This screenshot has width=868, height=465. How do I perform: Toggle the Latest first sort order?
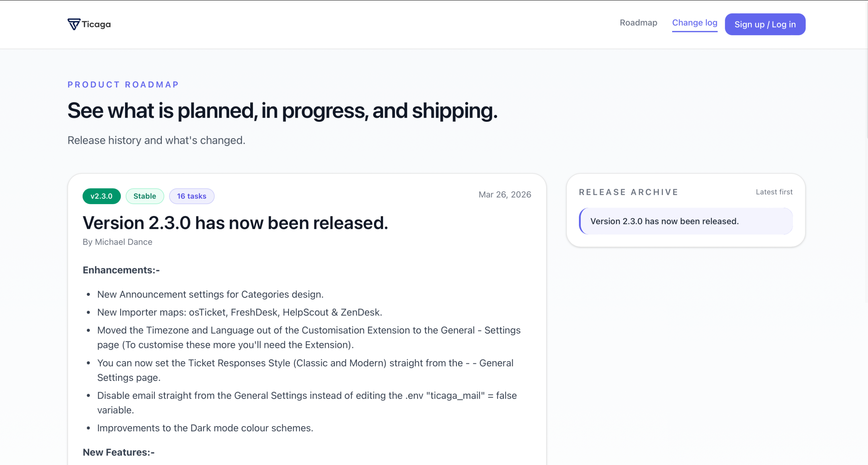coord(774,191)
